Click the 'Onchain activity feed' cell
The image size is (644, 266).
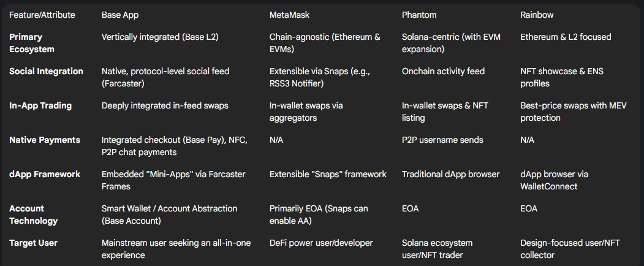pyautogui.click(x=443, y=71)
